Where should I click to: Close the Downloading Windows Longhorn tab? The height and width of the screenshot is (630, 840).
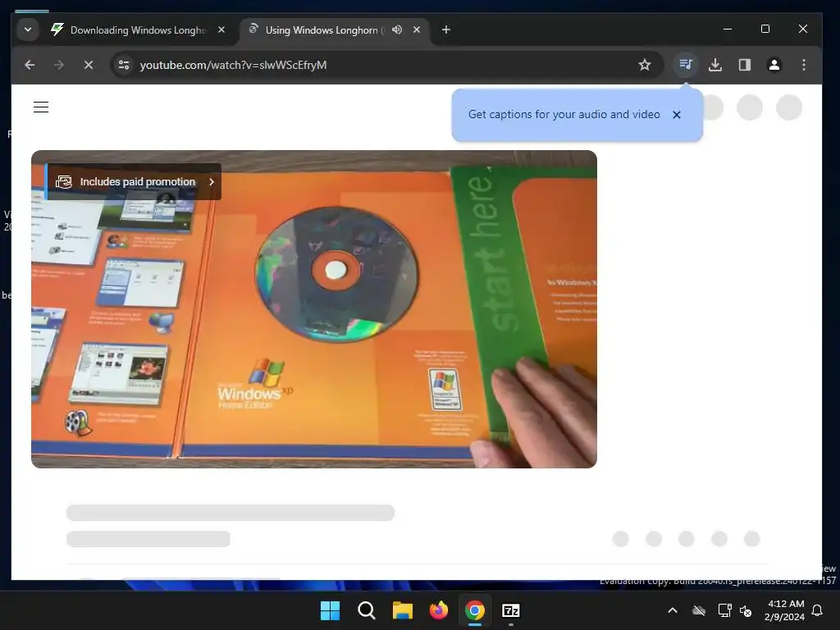click(221, 30)
